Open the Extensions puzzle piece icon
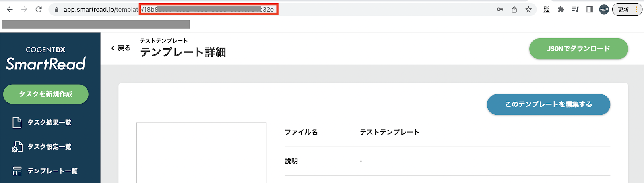This screenshot has width=644, height=183. coord(561,9)
